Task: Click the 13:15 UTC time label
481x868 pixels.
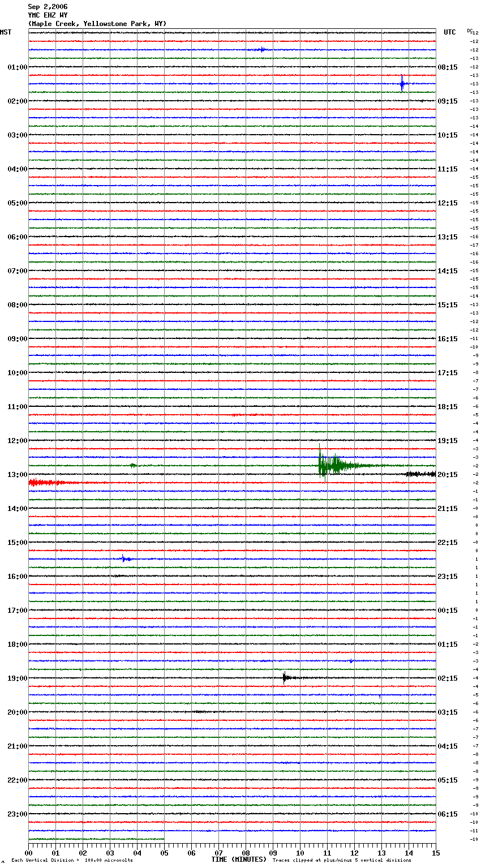Action: click(448, 237)
